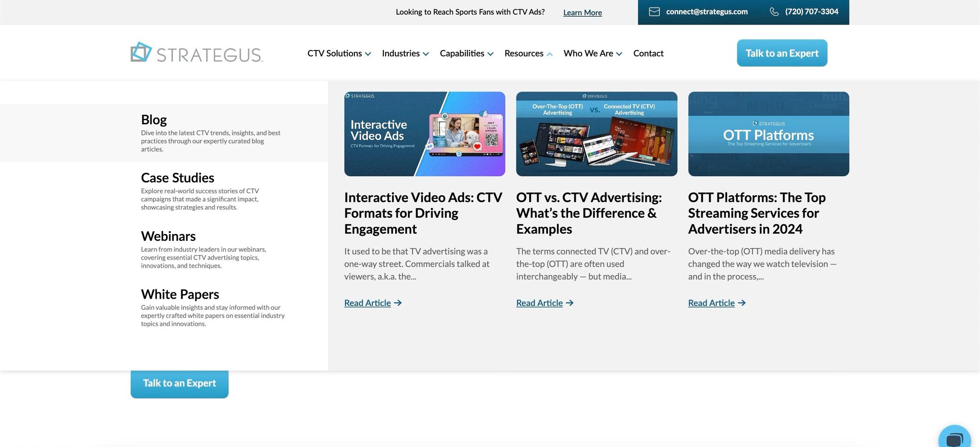Image resolution: width=980 pixels, height=447 pixels.
Task: Select White Papers menu entry
Action: [180, 294]
